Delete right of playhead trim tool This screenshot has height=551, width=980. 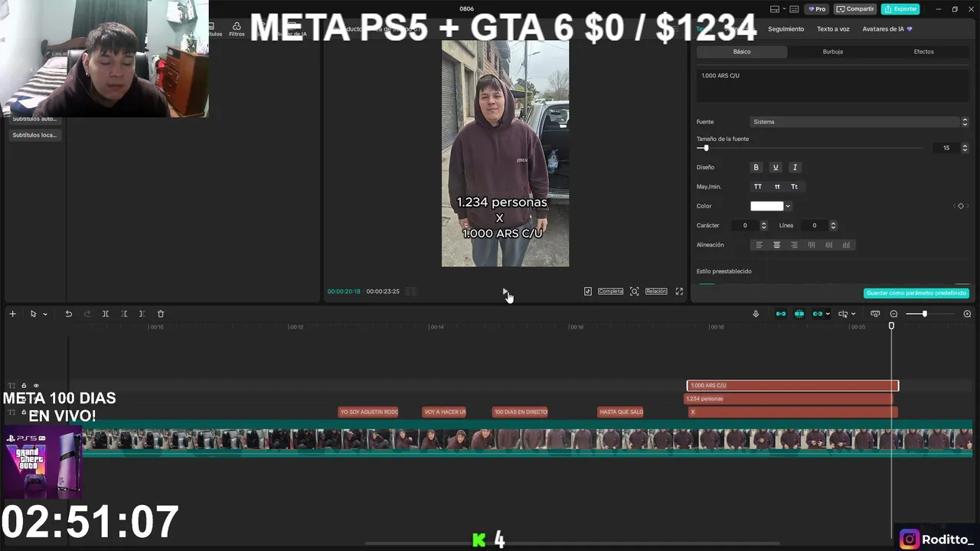142,314
